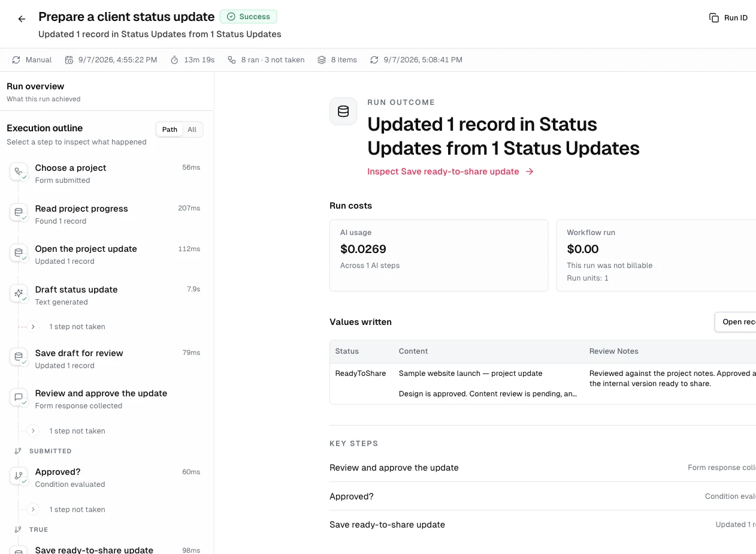Go back using the left arrow icon

[x=22, y=19]
